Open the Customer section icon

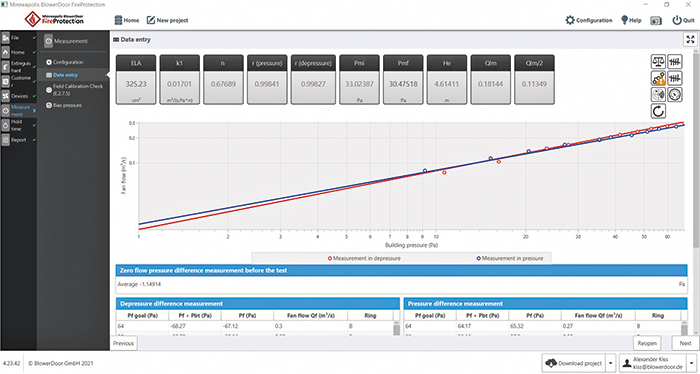tap(5, 81)
